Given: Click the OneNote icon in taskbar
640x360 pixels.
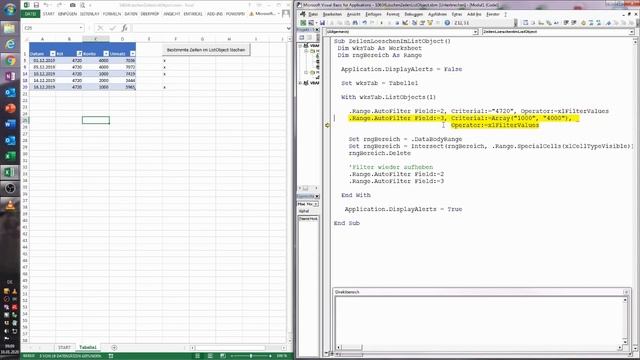Looking at the screenshot, I should click(x=10, y=76).
